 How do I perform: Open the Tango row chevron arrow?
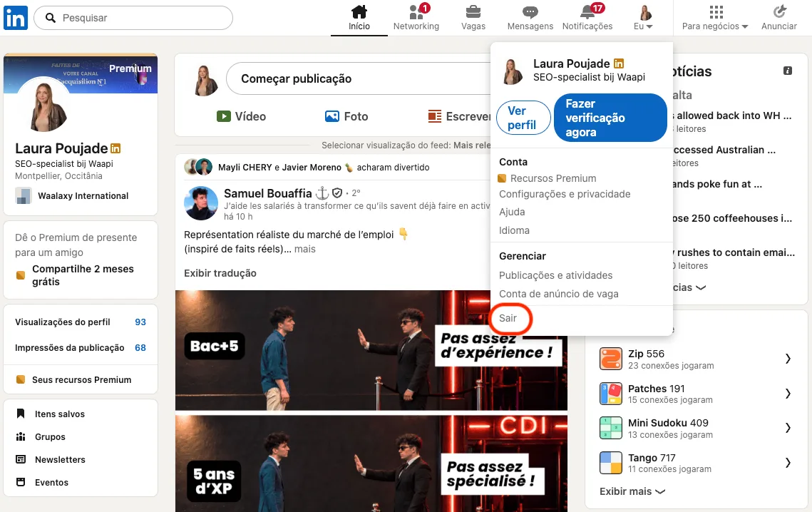788,463
